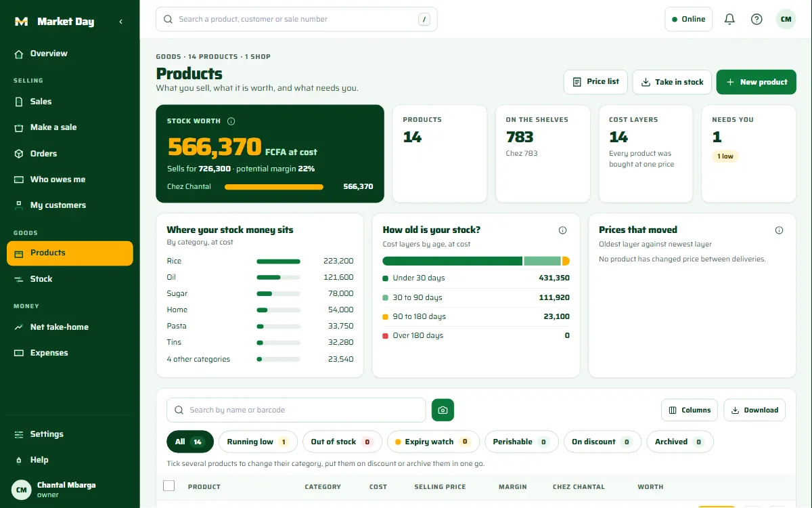
Task: Open the Needs you card
Action: tap(748, 154)
